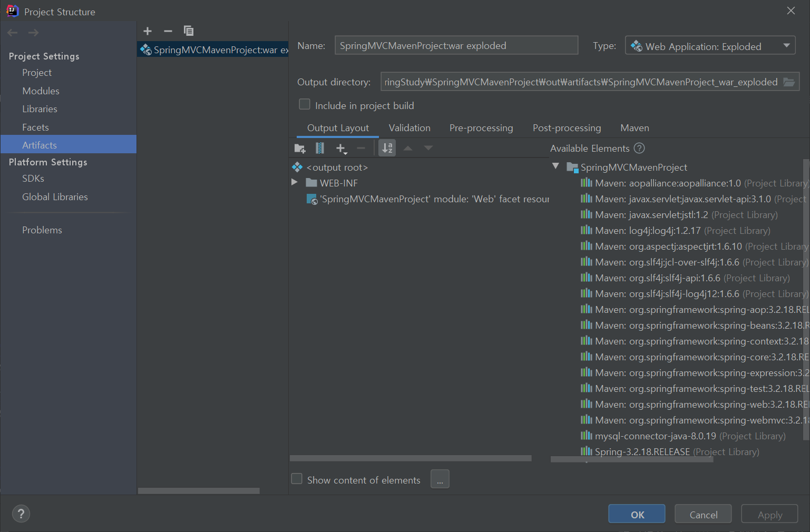Click the mysql-connector-java-8.0.19 library icon

click(586, 436)
